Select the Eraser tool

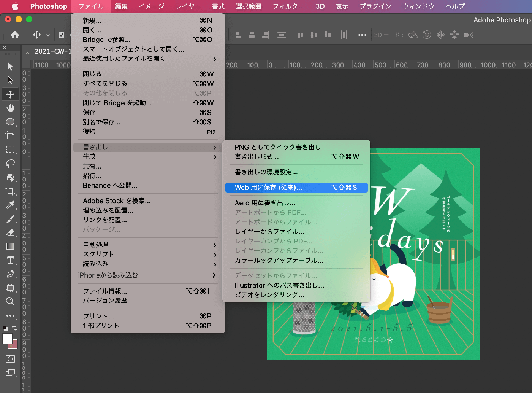pyautogui.click(x=10, y=232)
